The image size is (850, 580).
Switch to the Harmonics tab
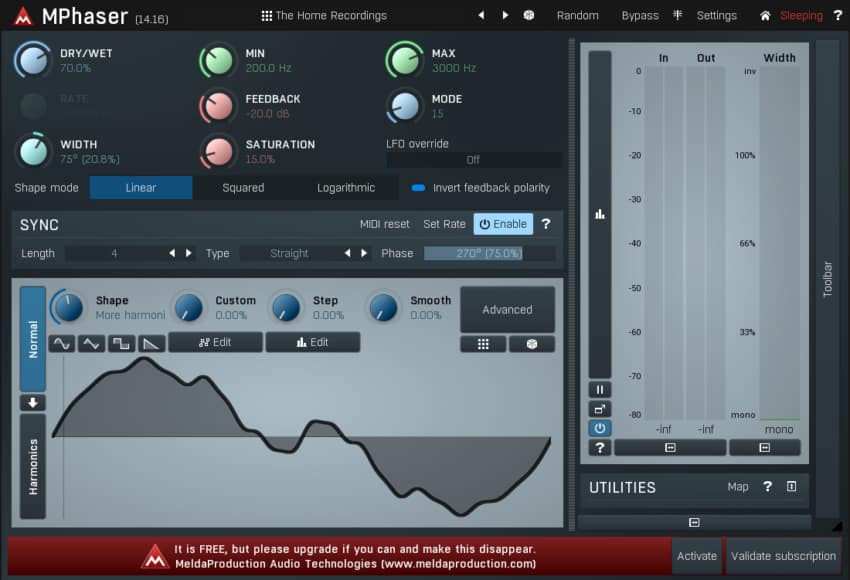33,466
